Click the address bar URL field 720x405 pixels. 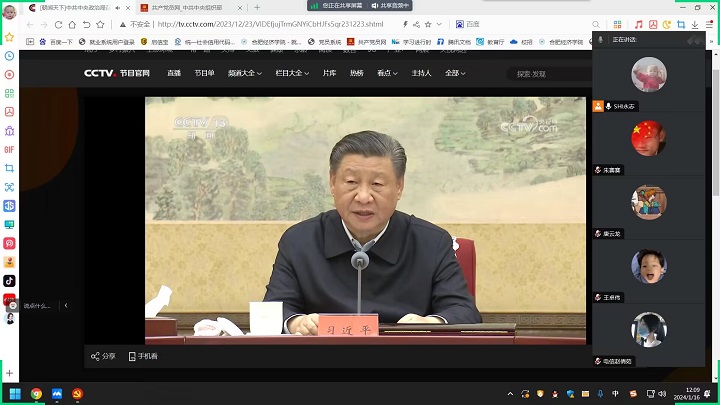click(271, 24)
